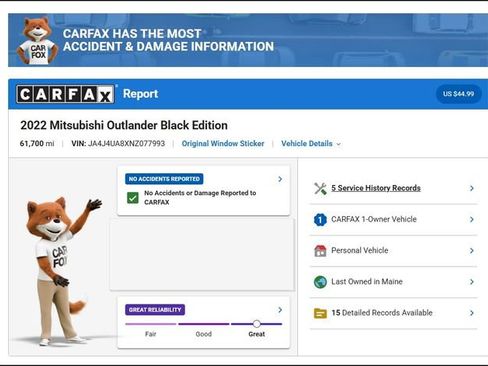Open the 15 Detailed Records Available chevron
The height and width of the screenshot is (366, 488).
[x=472, y=313]
